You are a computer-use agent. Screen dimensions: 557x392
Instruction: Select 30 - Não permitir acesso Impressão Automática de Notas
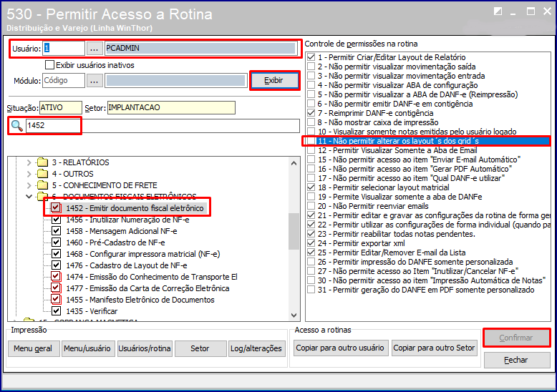tap(432, 280)
